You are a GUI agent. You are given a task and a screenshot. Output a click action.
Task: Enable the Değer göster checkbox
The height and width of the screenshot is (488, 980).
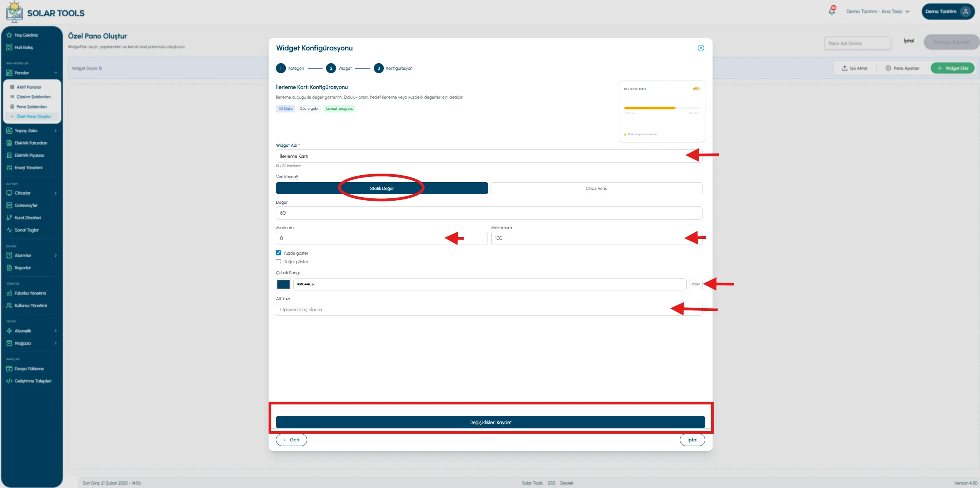tap(278, 262)
